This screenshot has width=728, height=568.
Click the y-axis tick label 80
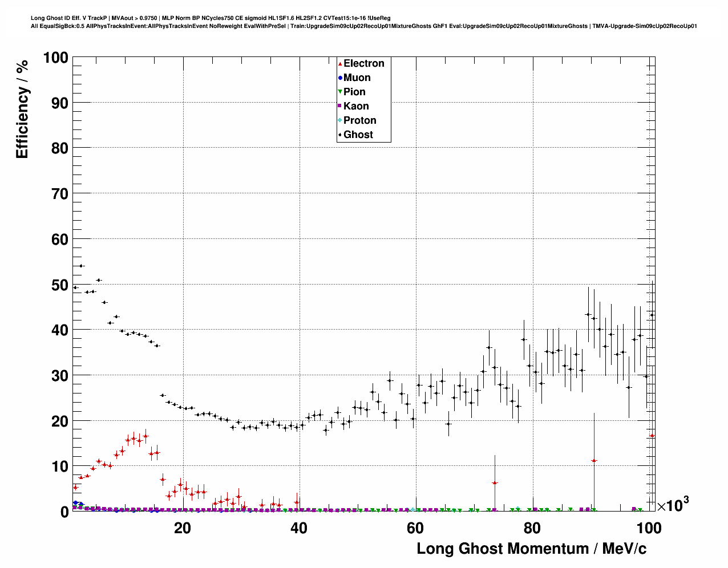[60, 148]
